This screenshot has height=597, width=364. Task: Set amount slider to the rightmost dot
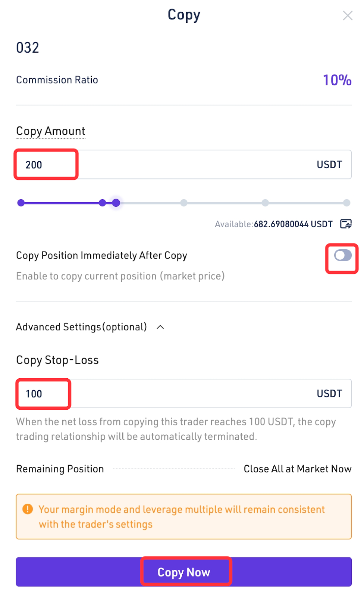coord(346,203)
